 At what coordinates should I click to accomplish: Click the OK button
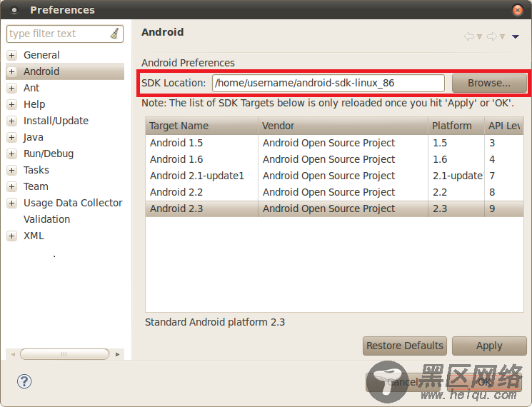coord(484,382)
